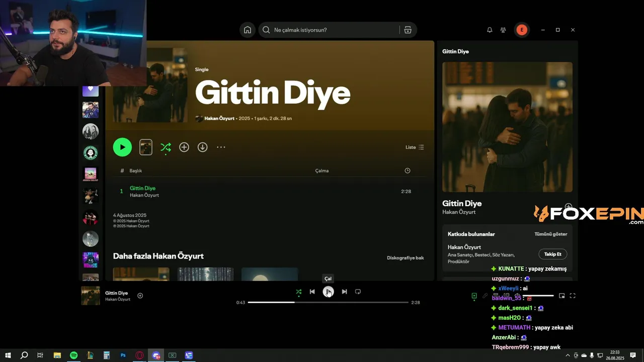Image resolution: width=644 pixels, height=362 pixels.
Task: Open Opera browser from the taskbar
Action: click(x=139, y=355)
